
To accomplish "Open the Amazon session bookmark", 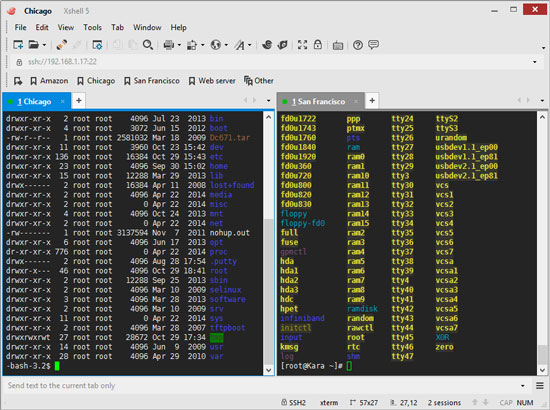I will (49, 81).
